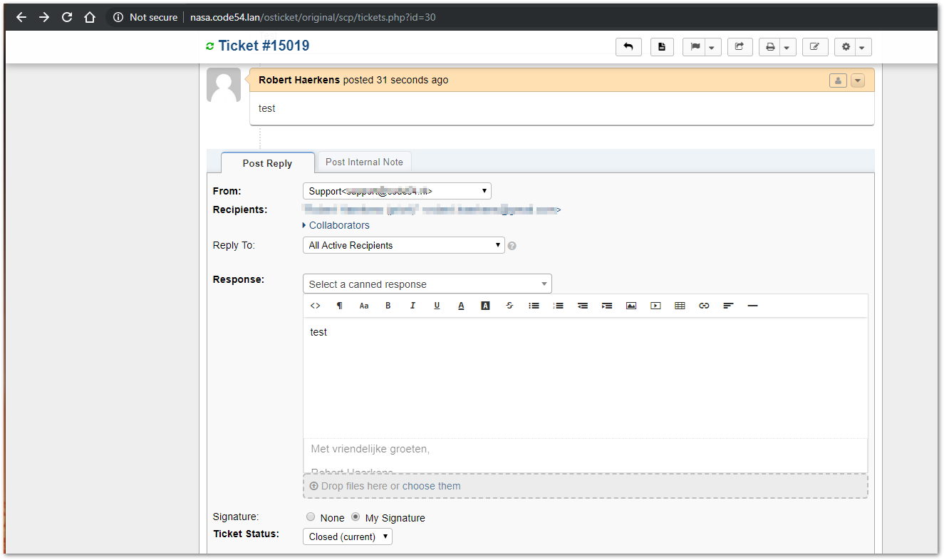Click the edit ticket pencil icon
Image resolution: width=944 pixels, height=560 pixels.
[815, 47]
